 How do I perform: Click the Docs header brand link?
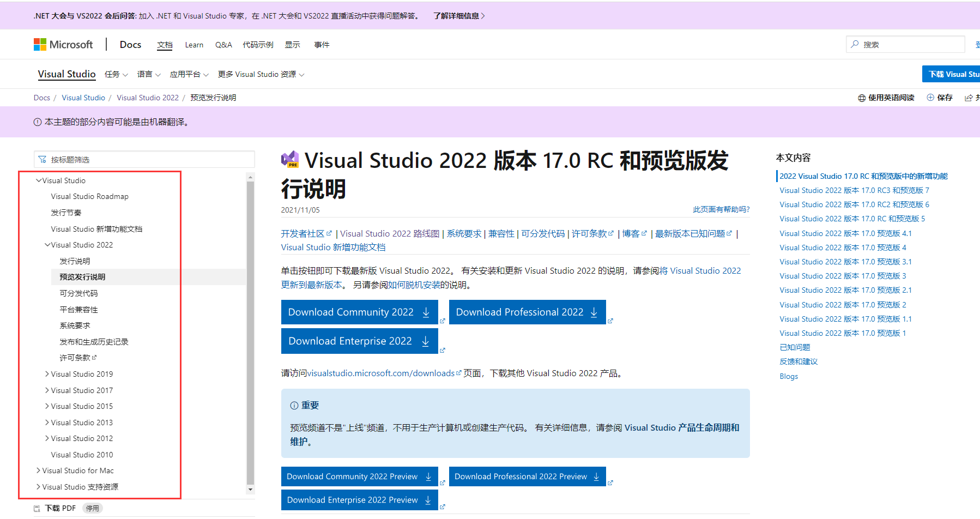click(130, 45)
